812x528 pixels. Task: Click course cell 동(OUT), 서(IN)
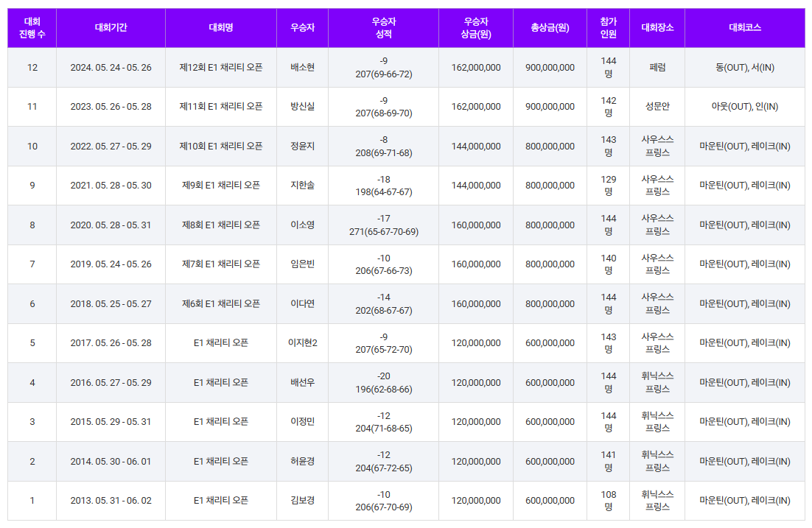click(x=745, y=67)
